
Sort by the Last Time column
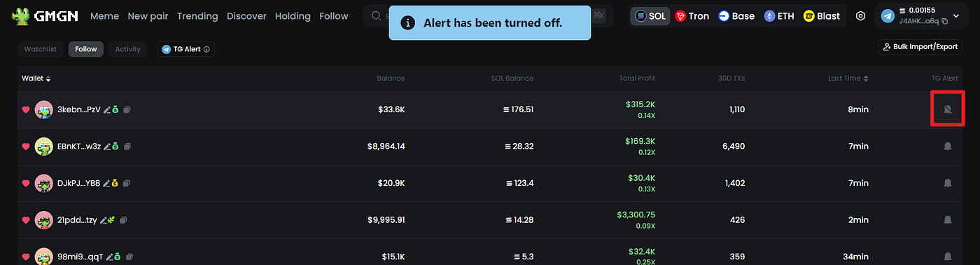click(x=848, y=79)
